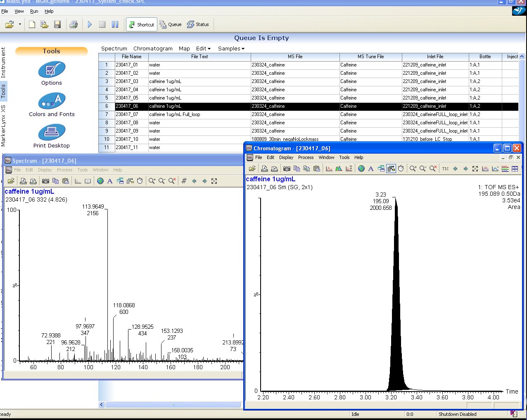The image size is (527, 420).
Task: Click the Queue button in the toolbar
Action: 171,25
